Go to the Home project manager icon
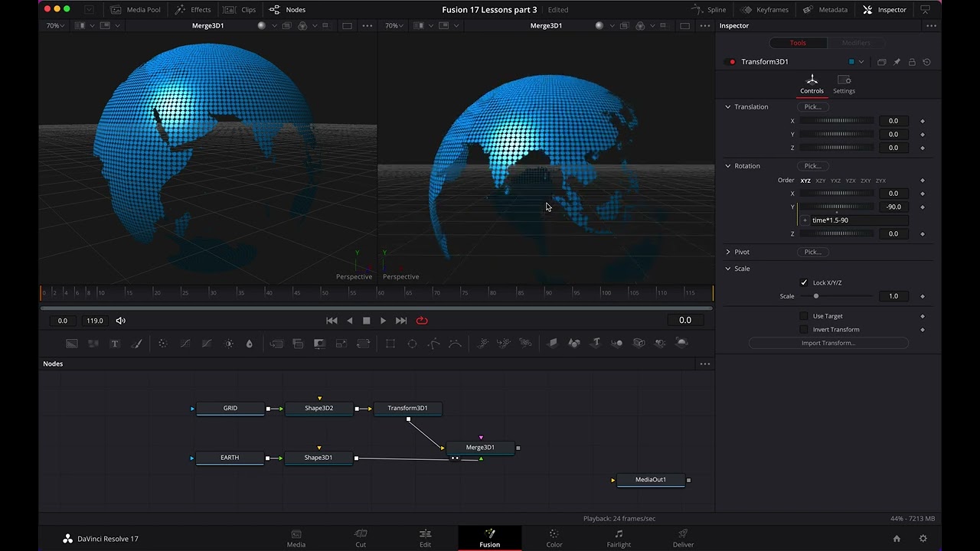The width and height of the screenshot is (980, 551). (897, 539)
